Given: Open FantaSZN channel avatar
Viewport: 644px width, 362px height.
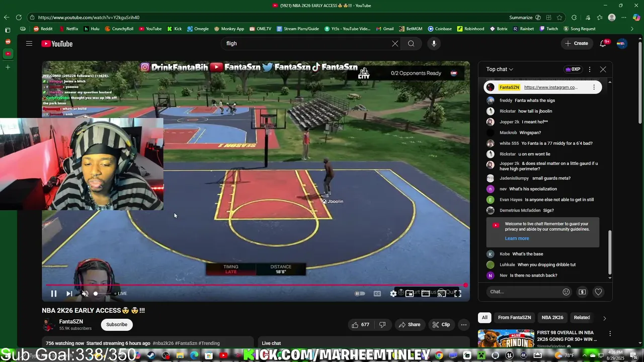Looking at the screenshot, I should [48, 325].
